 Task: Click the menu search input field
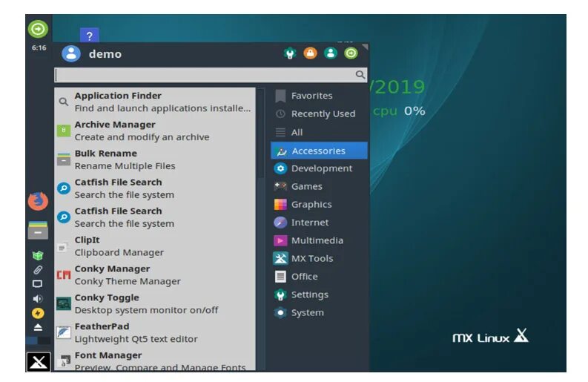[x=211, y=75]
